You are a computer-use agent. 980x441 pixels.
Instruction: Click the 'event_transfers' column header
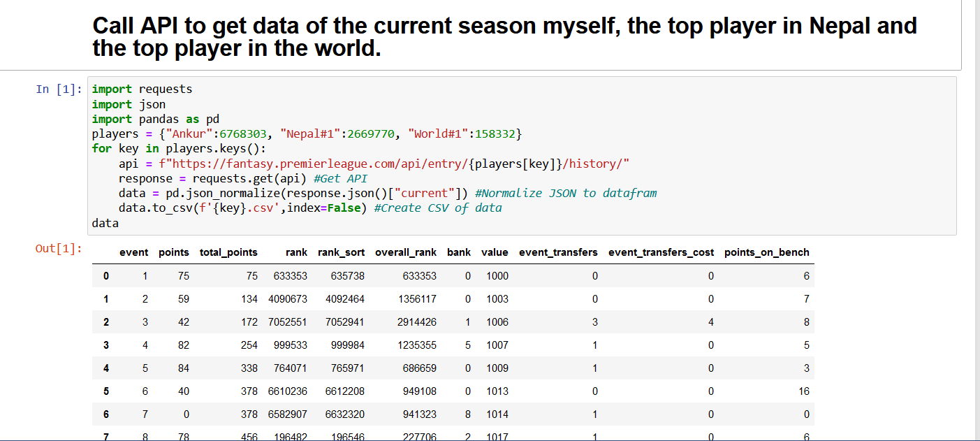coord(558,252)
